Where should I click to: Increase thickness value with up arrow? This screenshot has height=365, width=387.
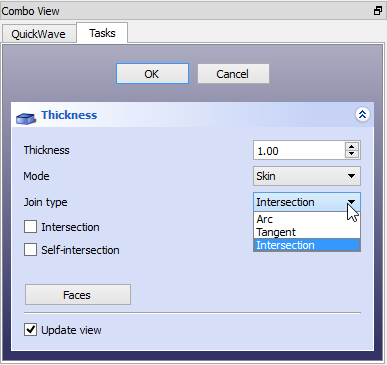[x=352, y=146]
